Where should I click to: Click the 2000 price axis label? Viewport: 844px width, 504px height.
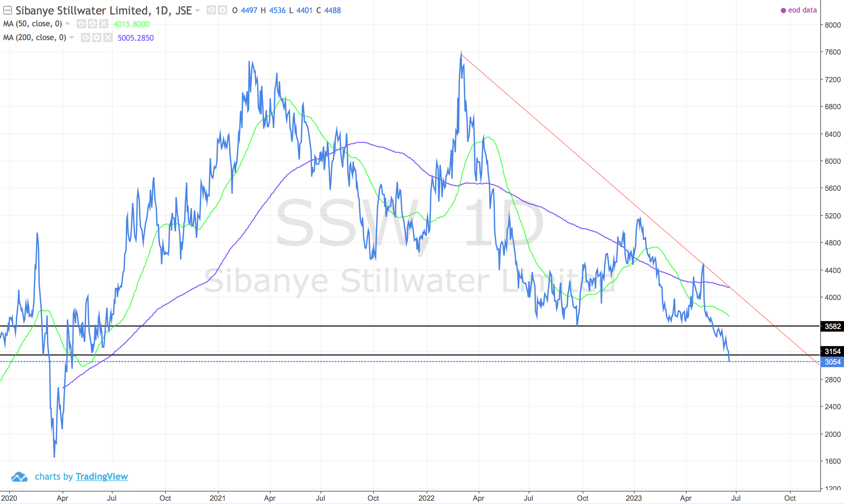point(832,434)
